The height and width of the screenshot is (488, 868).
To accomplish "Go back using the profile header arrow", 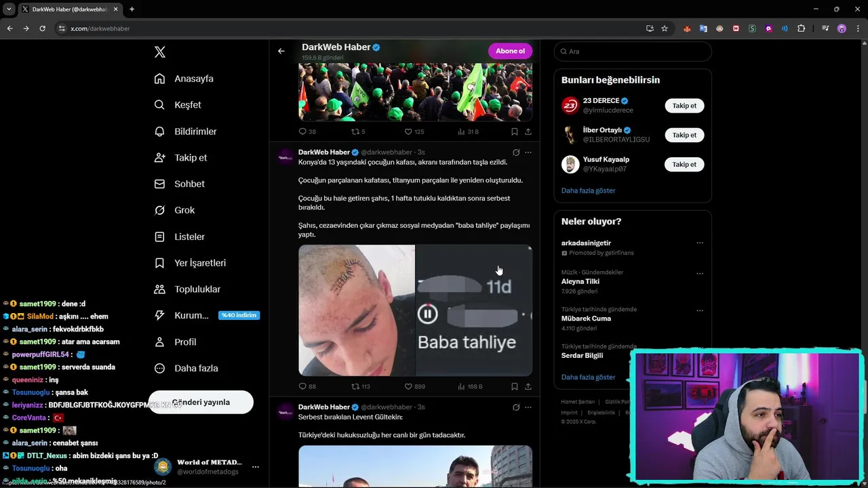I will click(x=281, y=51).
